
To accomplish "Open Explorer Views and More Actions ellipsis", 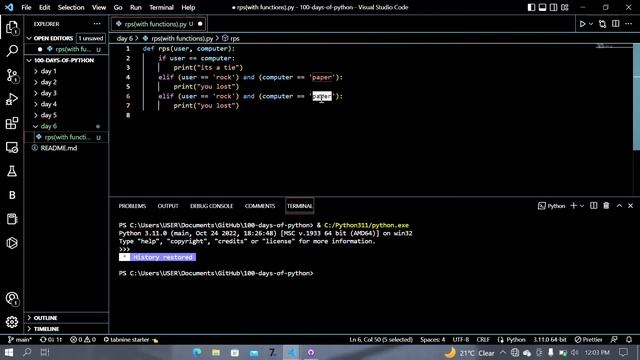I will (x=97, y=24).
